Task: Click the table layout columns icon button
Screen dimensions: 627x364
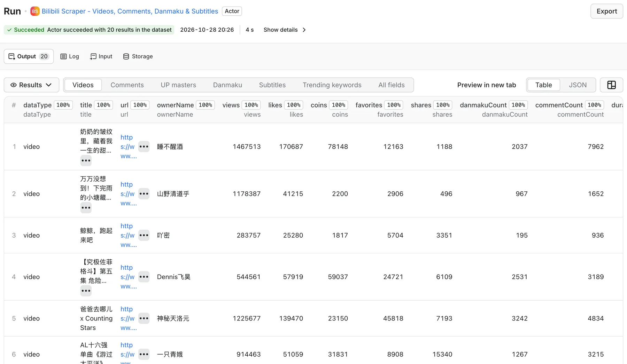Action: point(611,85)
